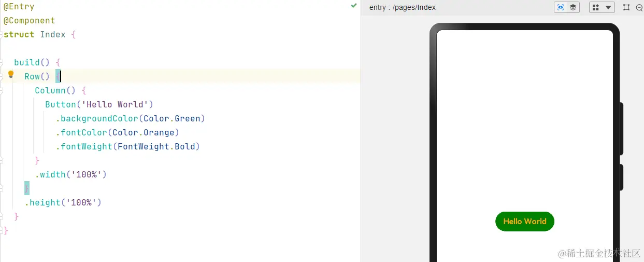Click the .width('100%') line
The width and height of the screenshot is (644, 262).
(71, 174)
